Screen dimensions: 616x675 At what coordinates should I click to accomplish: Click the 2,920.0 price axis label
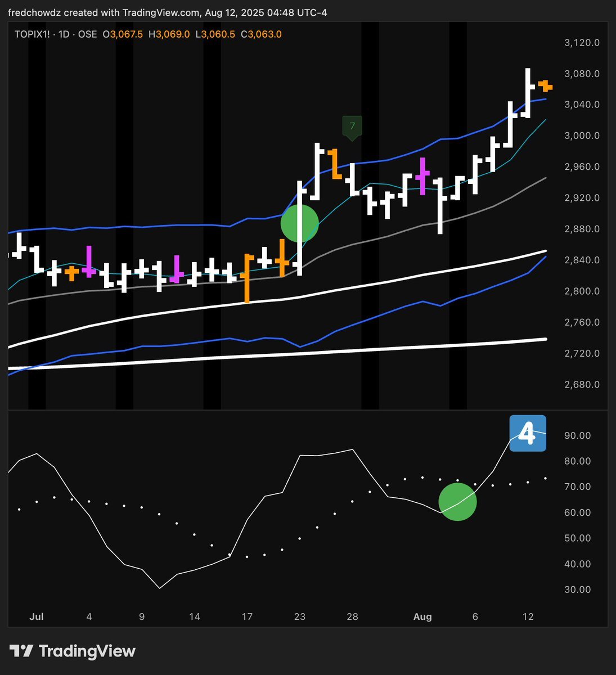tap(582, 198)
